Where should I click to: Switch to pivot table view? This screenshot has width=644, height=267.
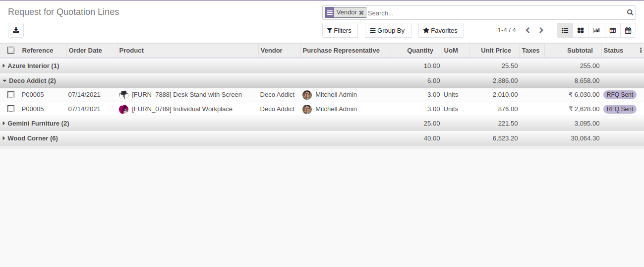click(x=612, y=30)
